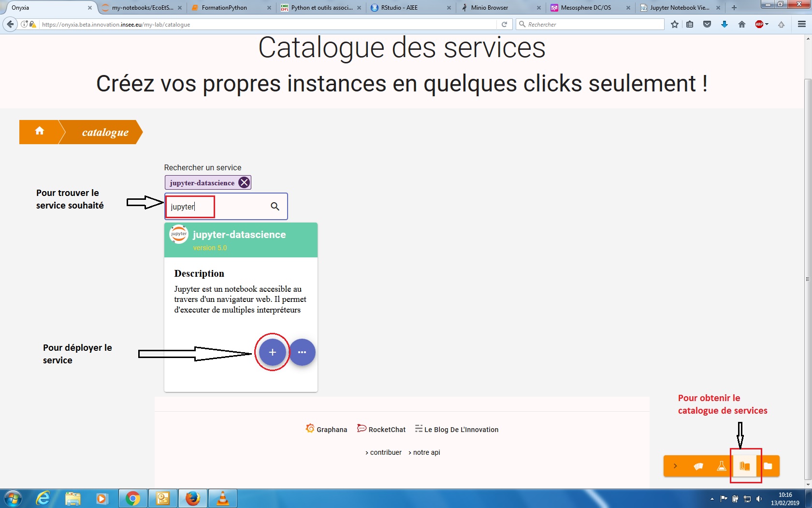
Task: Switch to the Jupyter Notebook Vie tab
Action: pos(679,8)
